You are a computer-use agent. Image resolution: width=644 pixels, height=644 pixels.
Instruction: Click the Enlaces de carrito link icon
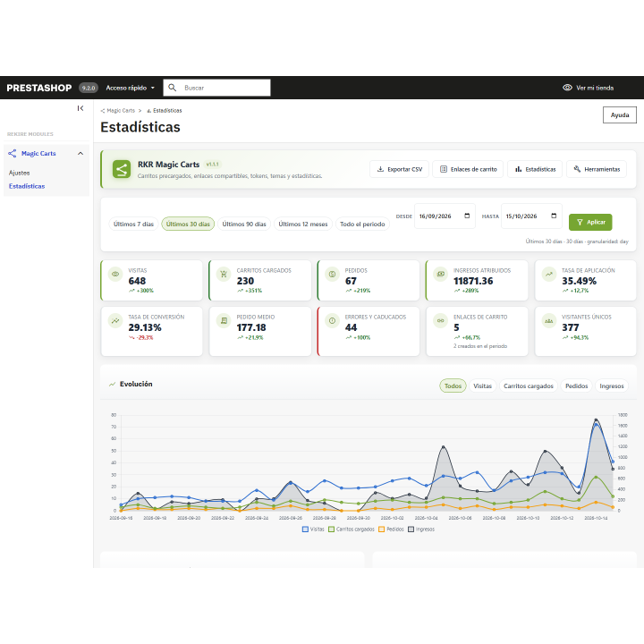click(x=441, y=321)
